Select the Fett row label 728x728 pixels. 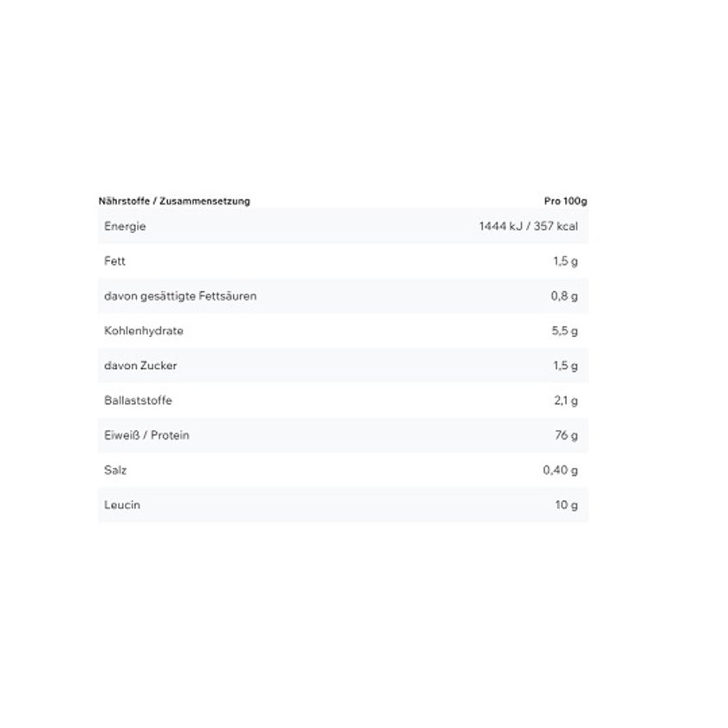(114, 261)
